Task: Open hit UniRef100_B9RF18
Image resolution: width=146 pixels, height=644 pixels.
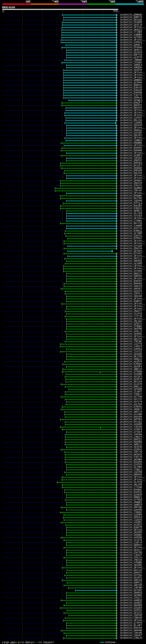Action: (131, 17)
